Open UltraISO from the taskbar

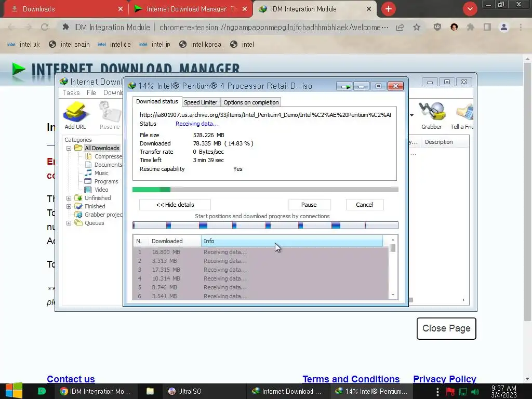pos(185,391)
